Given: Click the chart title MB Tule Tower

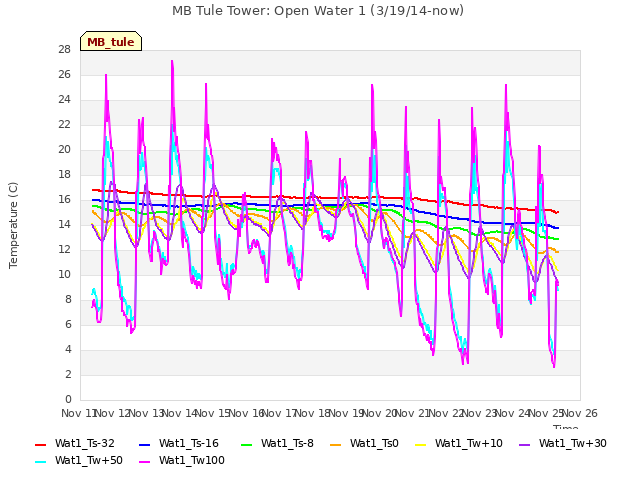Looking at the screenshot, I should 318,11.
